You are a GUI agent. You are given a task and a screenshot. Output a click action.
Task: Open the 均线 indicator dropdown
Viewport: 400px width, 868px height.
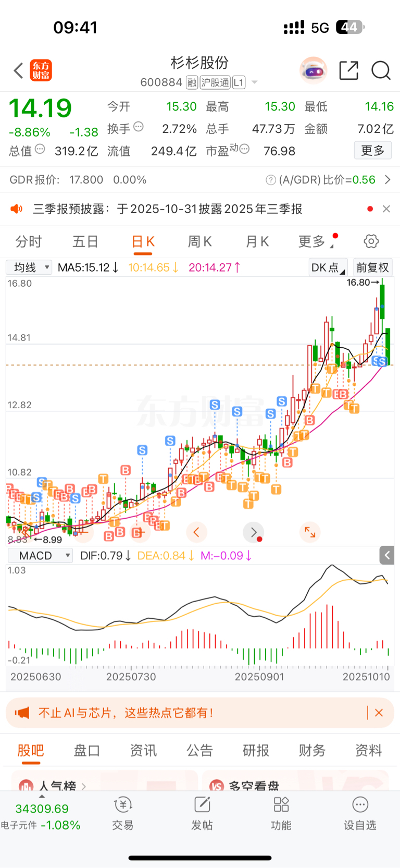click(x=29, y=267)
